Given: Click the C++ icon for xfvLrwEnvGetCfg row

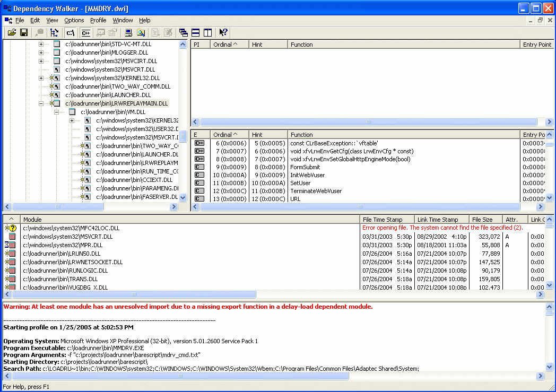Looking at the screenshot, I should pos(199,151).
